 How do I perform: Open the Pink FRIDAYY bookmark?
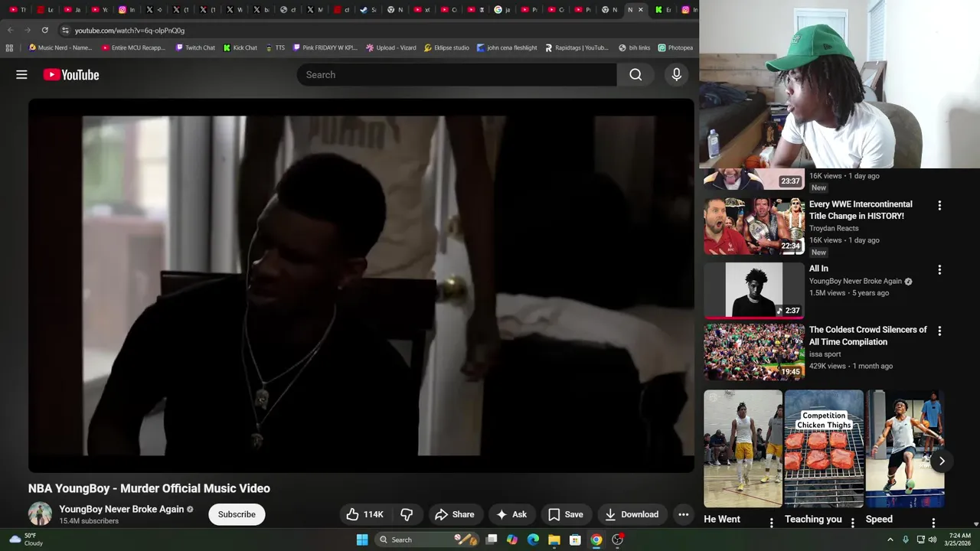(x=325, y=47)
